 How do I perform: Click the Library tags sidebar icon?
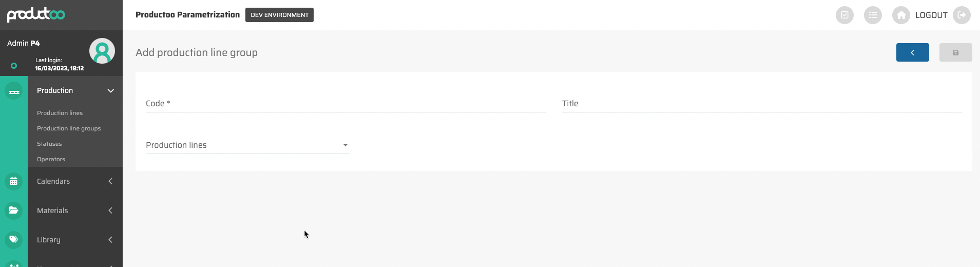coord(14,240)
